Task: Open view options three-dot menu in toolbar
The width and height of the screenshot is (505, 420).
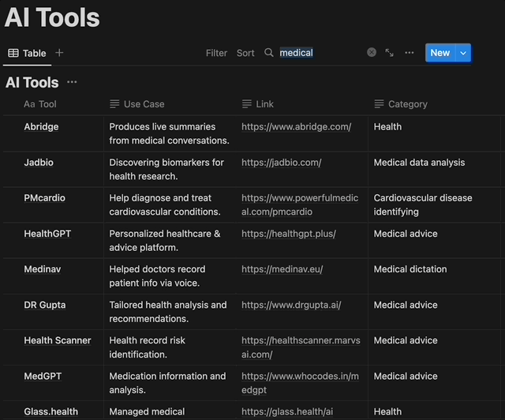Action: (409, 53)
